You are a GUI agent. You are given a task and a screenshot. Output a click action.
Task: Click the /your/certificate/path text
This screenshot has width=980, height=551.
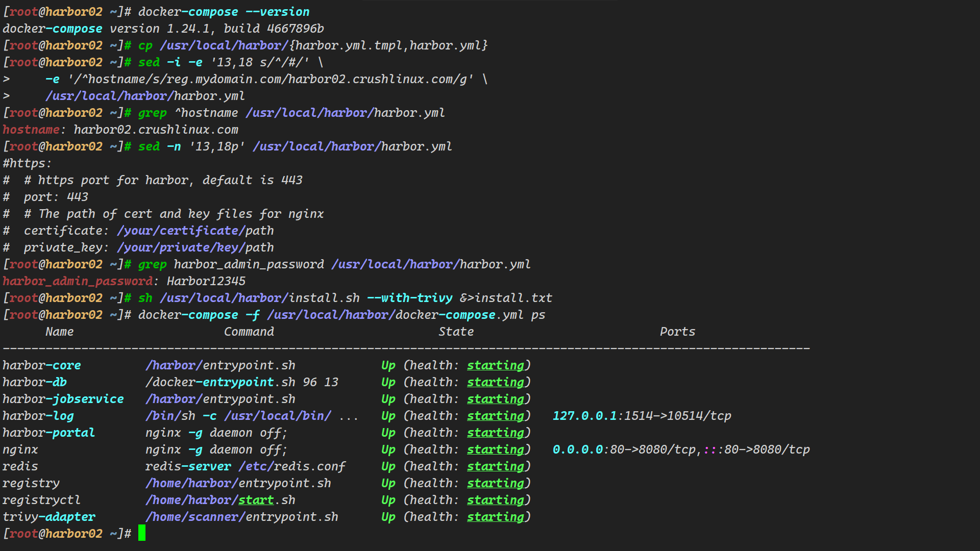[195, 231]
